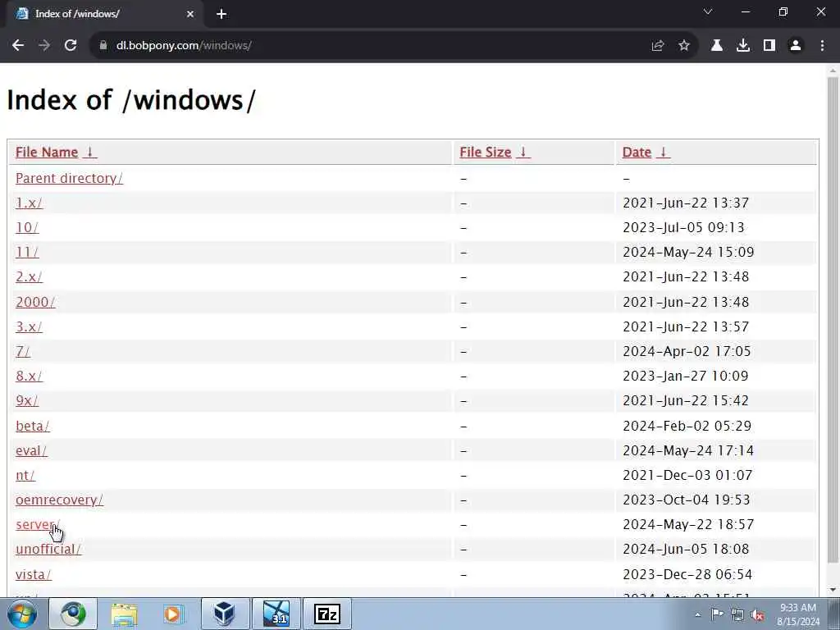This screenshot has width=840, height=630.
Task: Open the taskbar clock and date
Action: coord(798,614)
